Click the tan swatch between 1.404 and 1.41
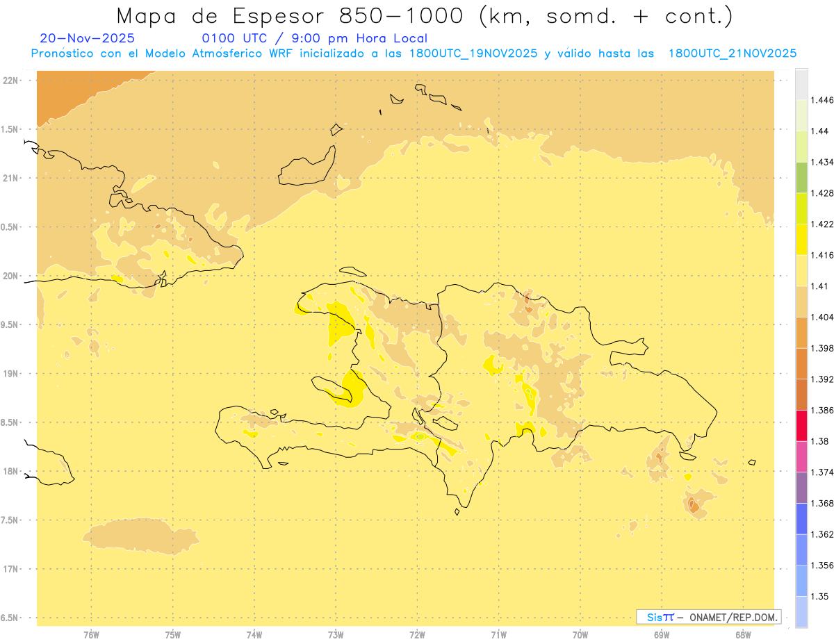The height and width of the screenshot is (644, 834). [x=801, y=301]
